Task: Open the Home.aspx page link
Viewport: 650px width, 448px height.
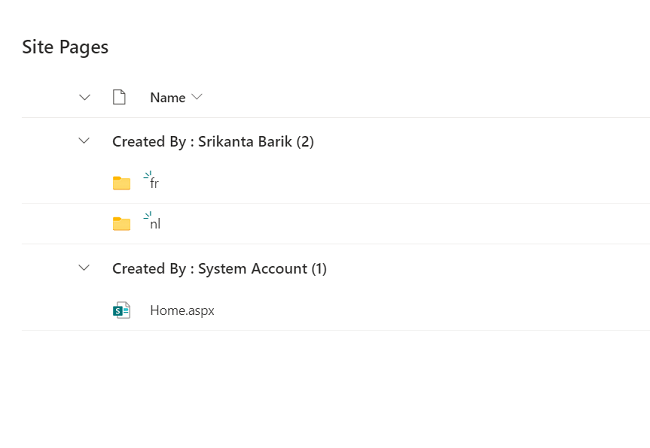Action: (x=182, y=310)
